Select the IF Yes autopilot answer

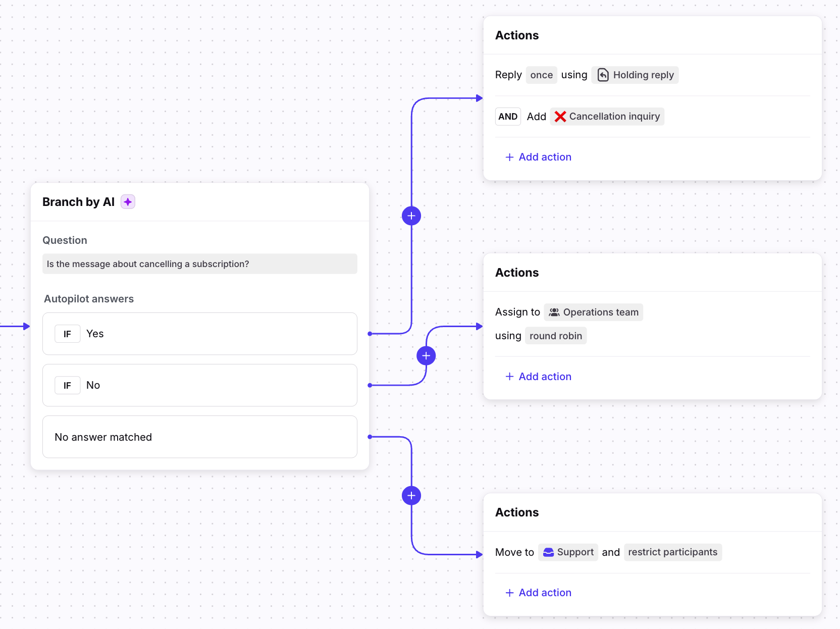(x=199, y=334)
